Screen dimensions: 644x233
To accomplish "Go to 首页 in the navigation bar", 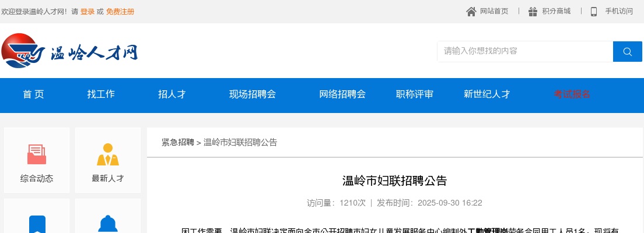I will pyautogui.click(x=33, y=94).
